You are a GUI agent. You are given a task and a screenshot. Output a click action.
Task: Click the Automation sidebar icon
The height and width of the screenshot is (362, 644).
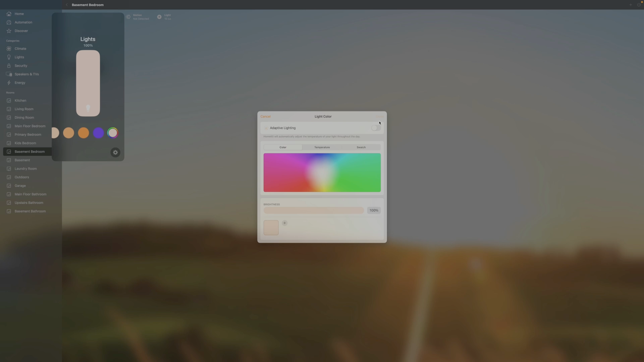coord(9,22)
